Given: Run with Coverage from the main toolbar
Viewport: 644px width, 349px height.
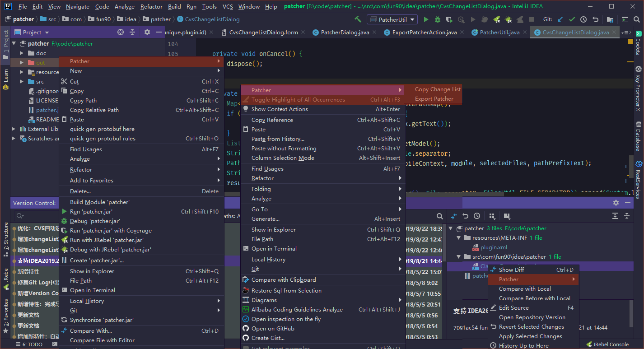Looking at the screenshot, I should [x=449, y=19].
